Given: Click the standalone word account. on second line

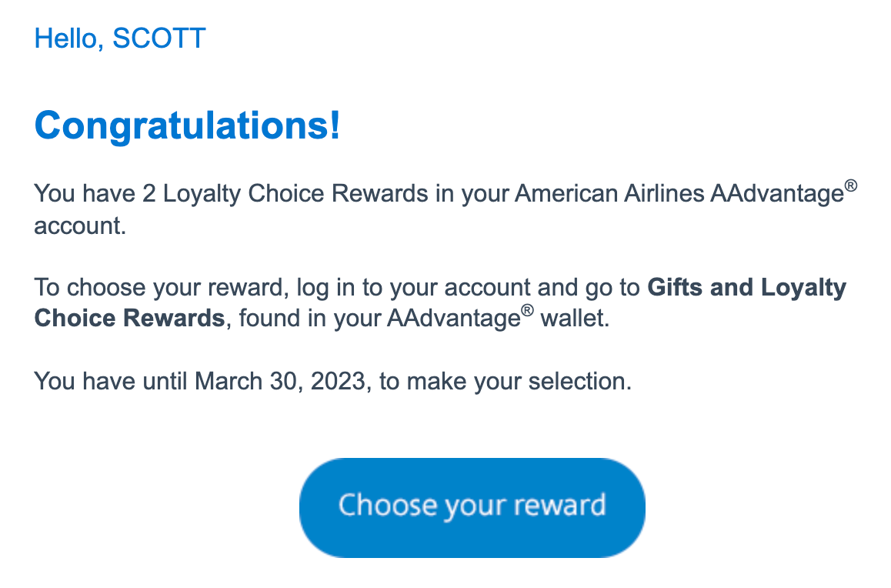Looking at the screenshot, I should (79, 226).
